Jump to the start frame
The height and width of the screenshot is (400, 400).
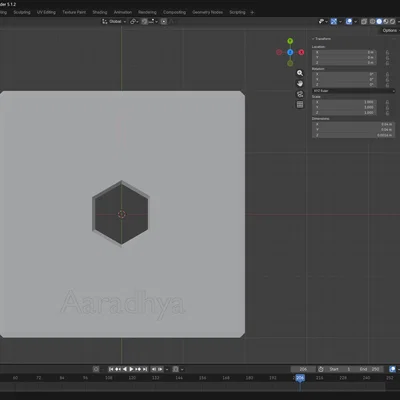tap(111, 369)
